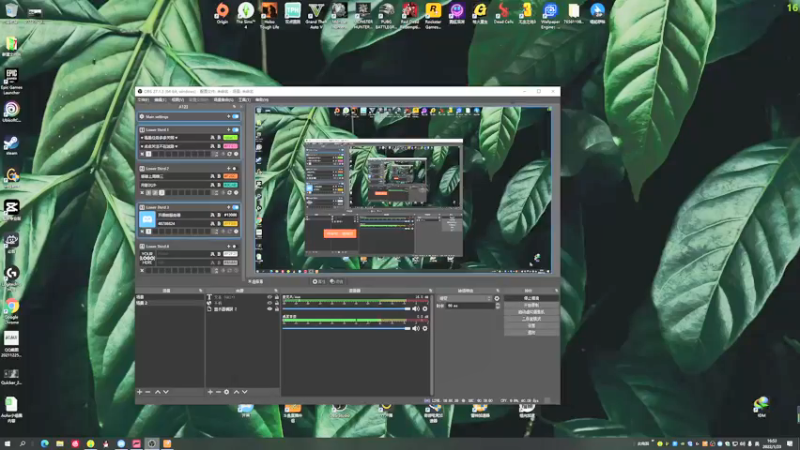Open settings gear of second audio track

(424, 329)
